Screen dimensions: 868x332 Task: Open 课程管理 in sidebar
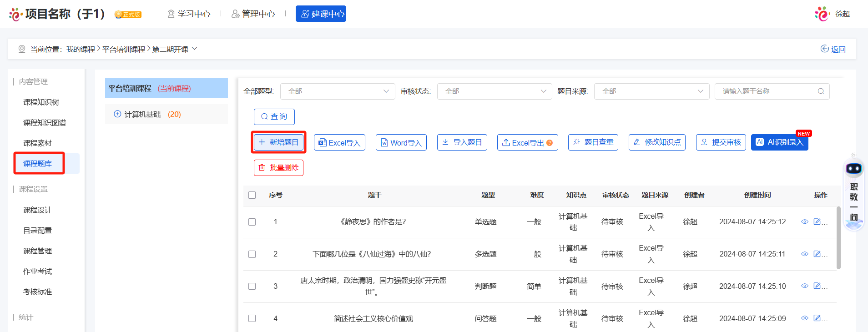38,251
